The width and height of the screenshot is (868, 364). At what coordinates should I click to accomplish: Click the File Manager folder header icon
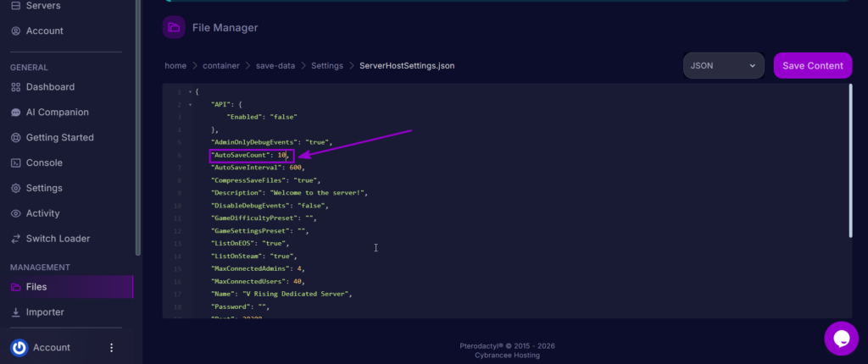tap(174, 27)
